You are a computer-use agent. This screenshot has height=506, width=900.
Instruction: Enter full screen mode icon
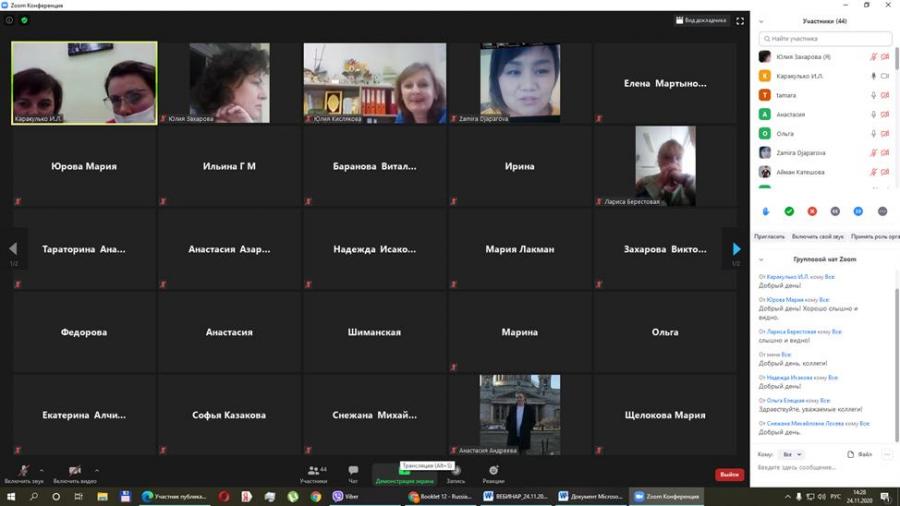point(740,21)
